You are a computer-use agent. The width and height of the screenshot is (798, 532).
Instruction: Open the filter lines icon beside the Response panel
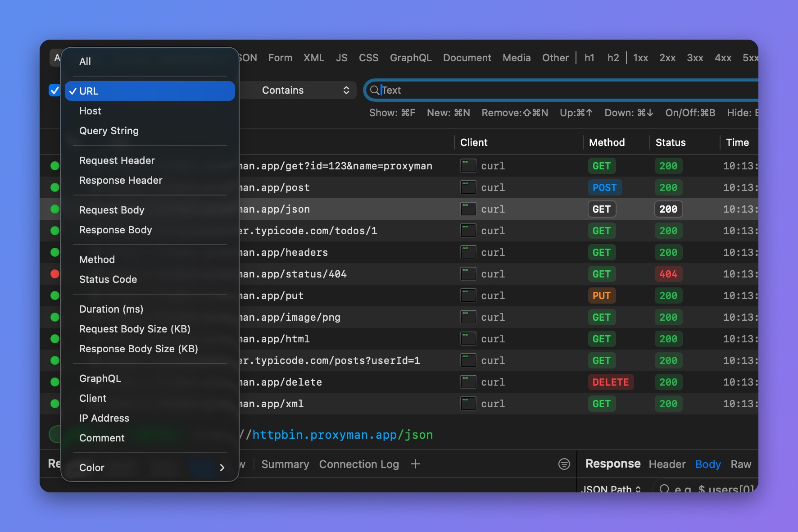point(564,464)
